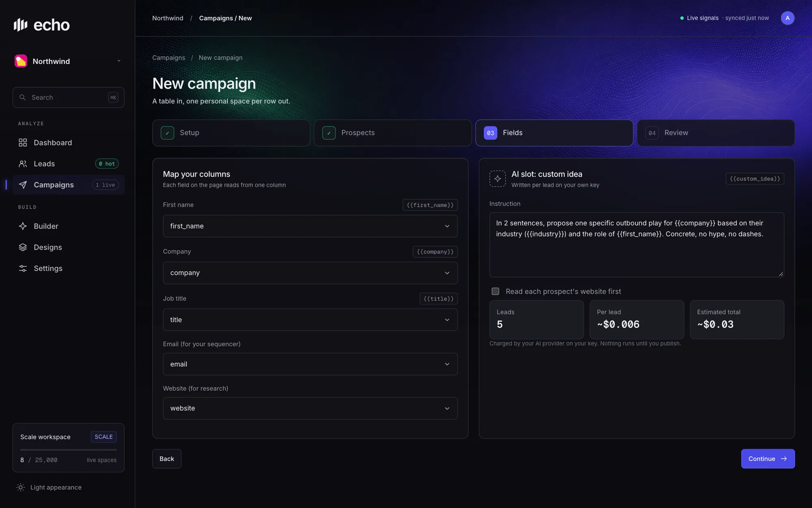The image size is (812, 508).
Task: Click the '0 hot' Leads badge
Action: coord(107,164)
